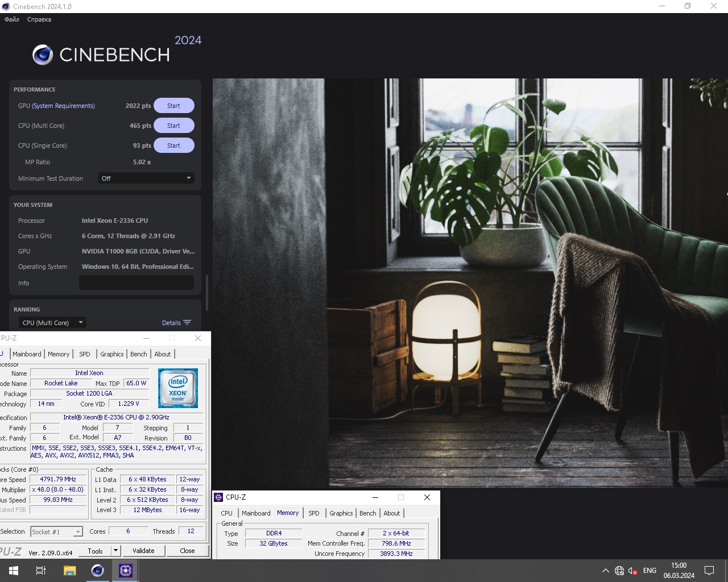Switch to SPD tab in left CPU-Z window
Image resolution: width=728 pixels, height=582 pixels.
[x=85, y=354]
